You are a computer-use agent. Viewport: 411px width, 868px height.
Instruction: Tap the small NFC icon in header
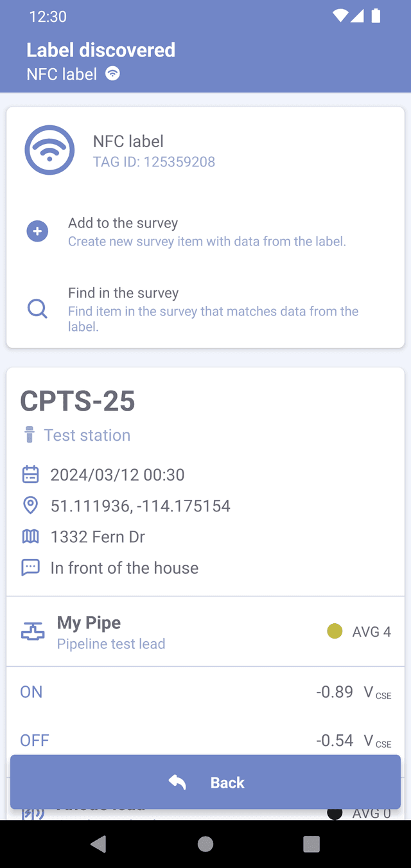[112, 74]
